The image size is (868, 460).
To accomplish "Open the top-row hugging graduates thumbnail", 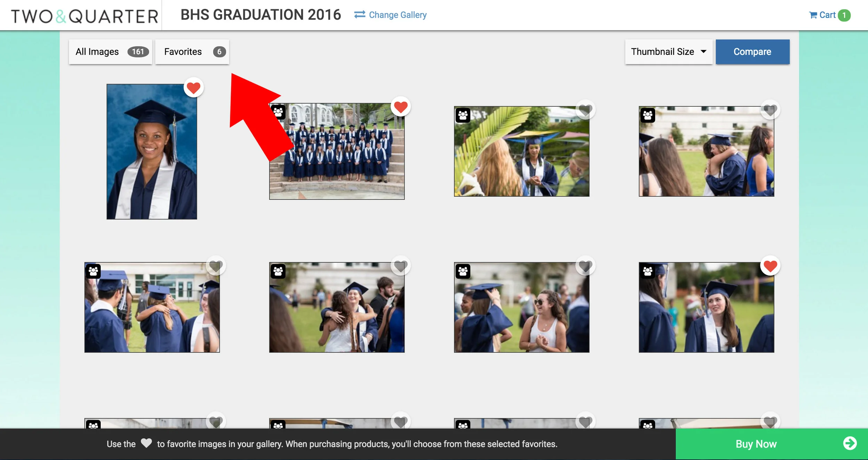I will click(706, 151).
